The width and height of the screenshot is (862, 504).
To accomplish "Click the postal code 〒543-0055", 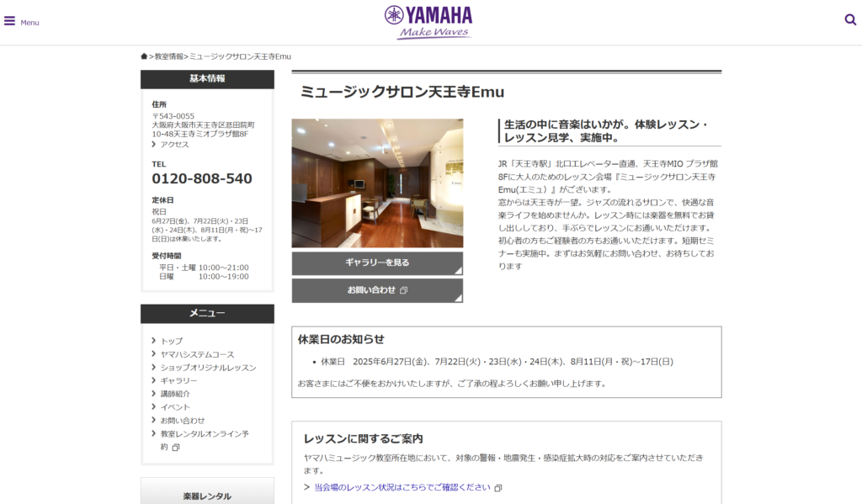I will [x=173, y=116].
